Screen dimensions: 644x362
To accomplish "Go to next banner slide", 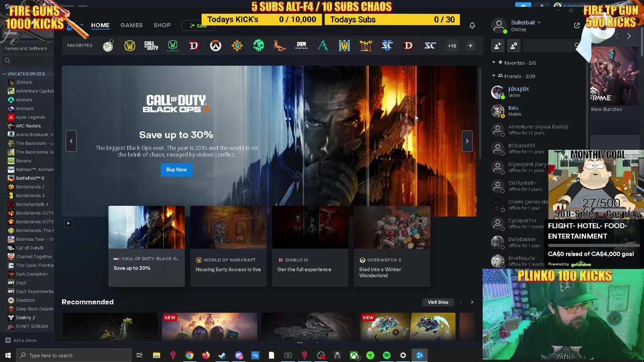I will tap(467, 141).
